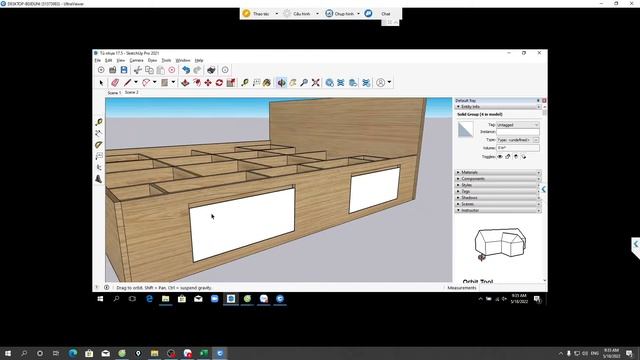Screen dimensions: 640x360
Task: Toggle cast shadows icon
Action: point(524,157)
